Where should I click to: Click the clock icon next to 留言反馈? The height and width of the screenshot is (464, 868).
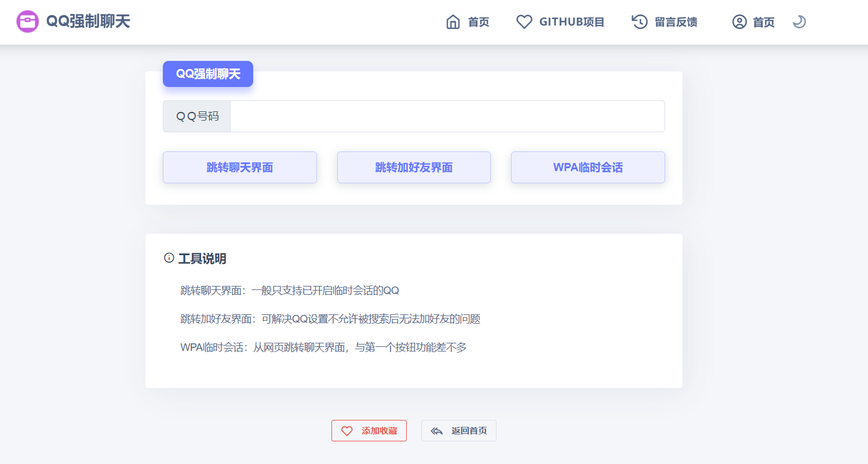(x=639, y=21)
